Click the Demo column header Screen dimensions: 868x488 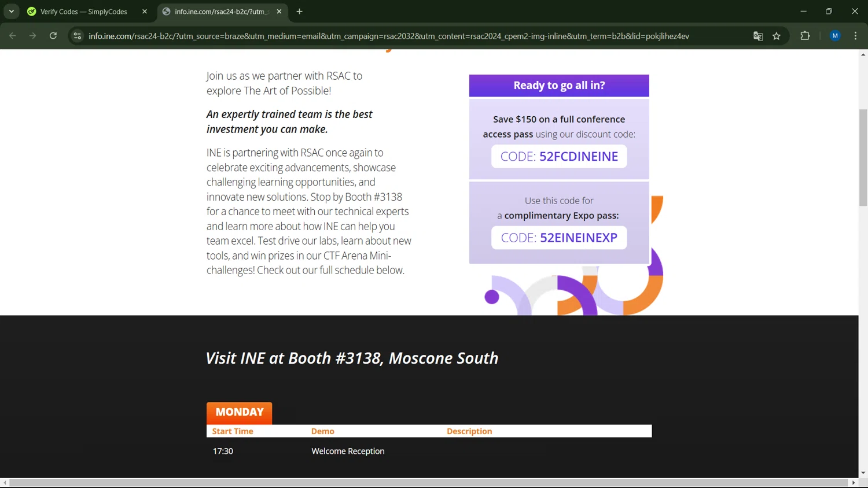323,431
